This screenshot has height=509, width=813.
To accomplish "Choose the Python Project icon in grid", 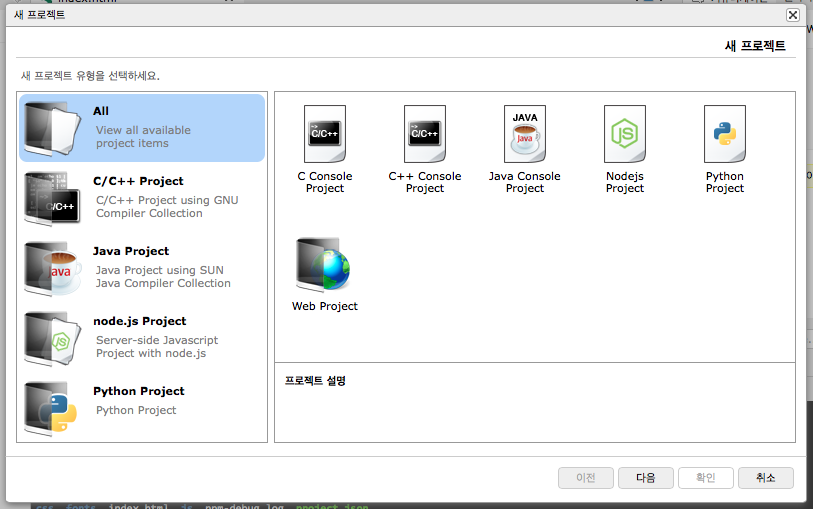I will pyautogui.click(x=725, y=134).
